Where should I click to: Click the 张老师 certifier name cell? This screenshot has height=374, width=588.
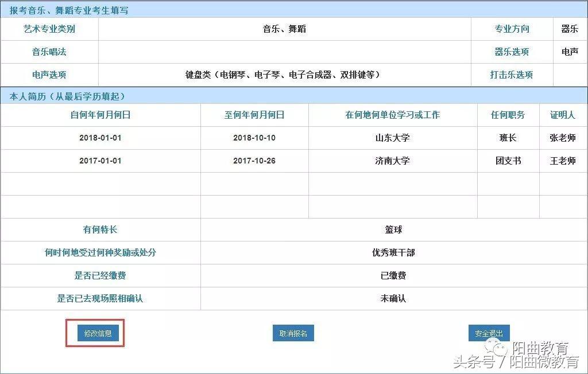pos(563,138)
